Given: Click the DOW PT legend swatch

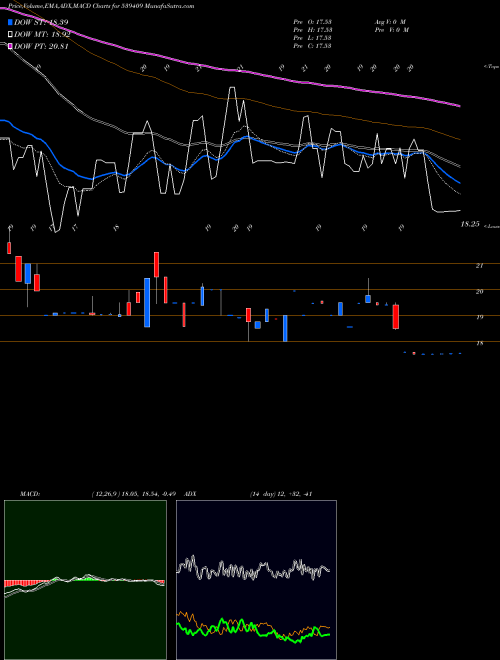Looking at the screenshot, I should point(10,46).
